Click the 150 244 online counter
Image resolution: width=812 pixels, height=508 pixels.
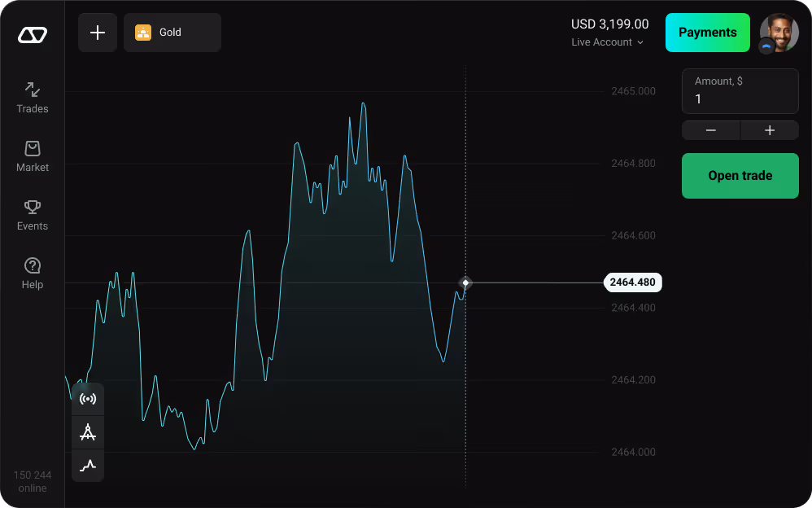pyautogui.click(x=33, y=481)
